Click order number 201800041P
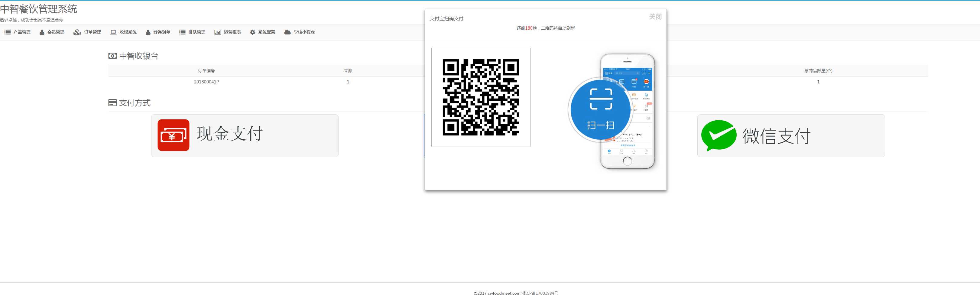The image size is (980, 302). tap(206, 82)
